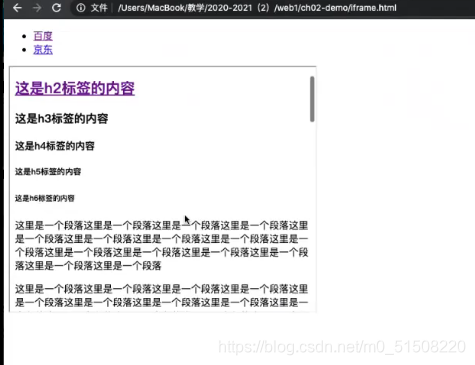Click the browser back arrow
The image size is (475, 365).
(17, 7)
